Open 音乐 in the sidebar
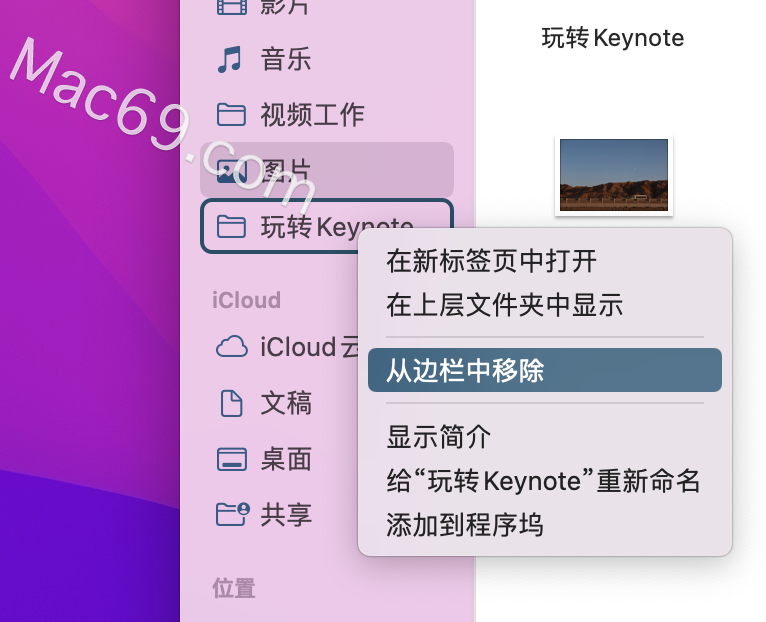The image size is (766, 622). click(286, 59)
